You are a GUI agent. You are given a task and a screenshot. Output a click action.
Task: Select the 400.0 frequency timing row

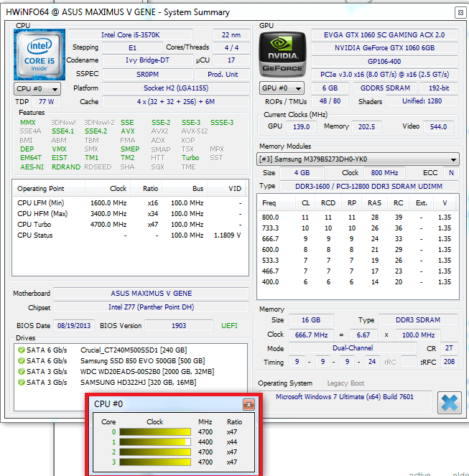[357, 282]
